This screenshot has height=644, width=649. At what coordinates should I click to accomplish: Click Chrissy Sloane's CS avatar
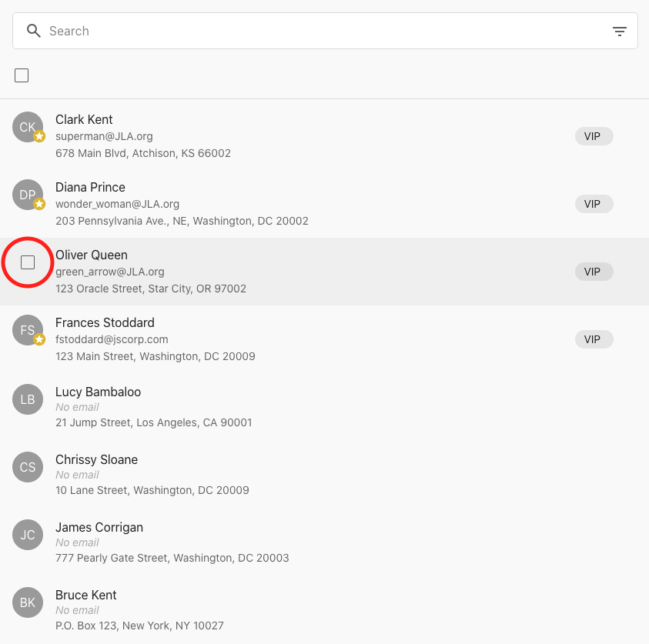[x=28, y=467]
